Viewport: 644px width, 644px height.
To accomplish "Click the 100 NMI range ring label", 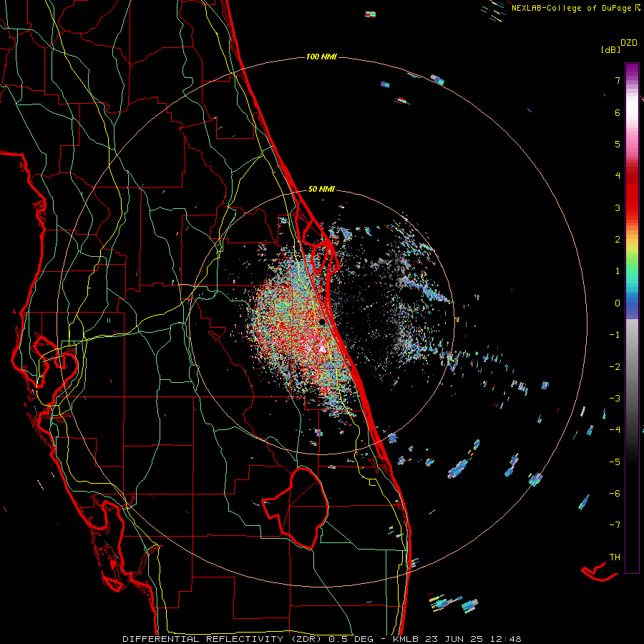I will (x=321, y=57).
